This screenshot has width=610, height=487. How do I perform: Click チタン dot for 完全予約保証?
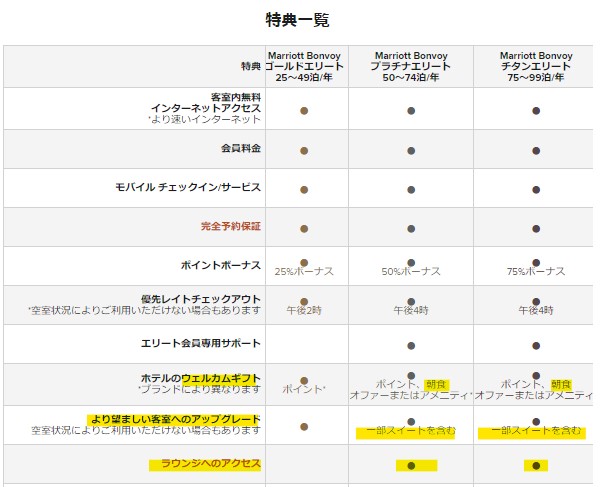(536, 229)
